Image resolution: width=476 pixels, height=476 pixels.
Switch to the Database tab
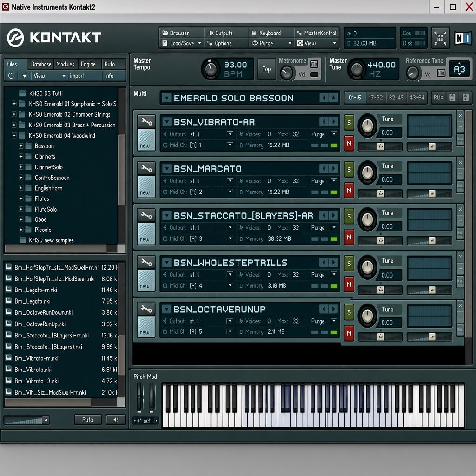click(x=41, y=64)
